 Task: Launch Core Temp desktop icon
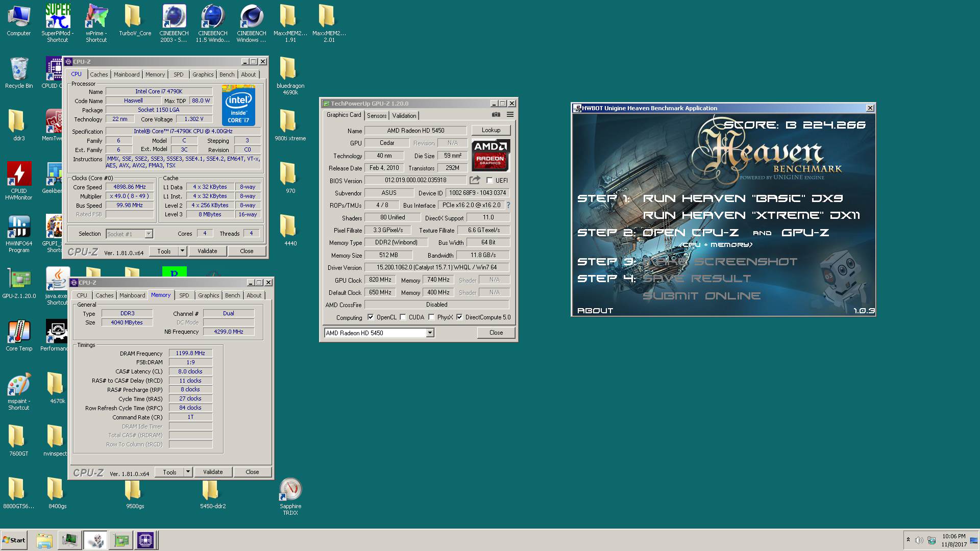tap(19, 336)
